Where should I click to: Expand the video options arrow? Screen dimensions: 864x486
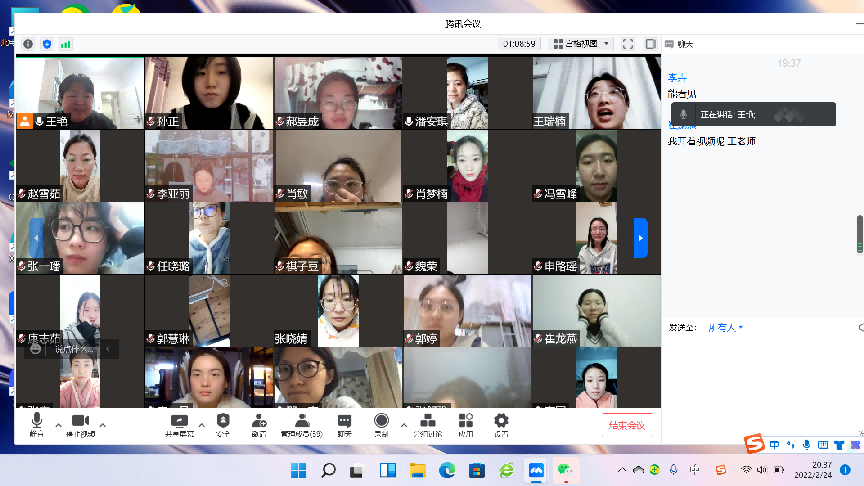point(103,424)
